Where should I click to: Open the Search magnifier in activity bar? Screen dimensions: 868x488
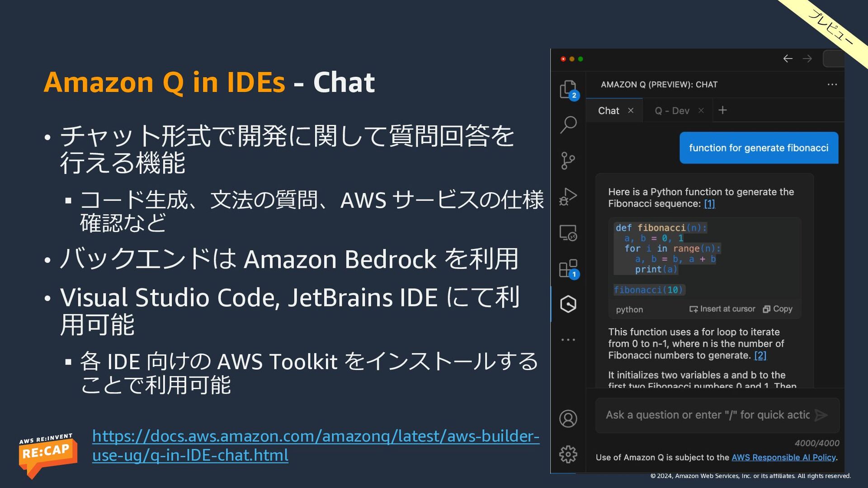coord(568,124)
